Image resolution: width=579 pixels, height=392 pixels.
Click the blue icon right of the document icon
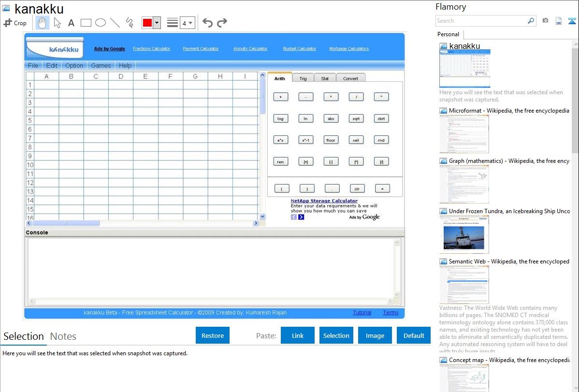[x=572, y=21]
